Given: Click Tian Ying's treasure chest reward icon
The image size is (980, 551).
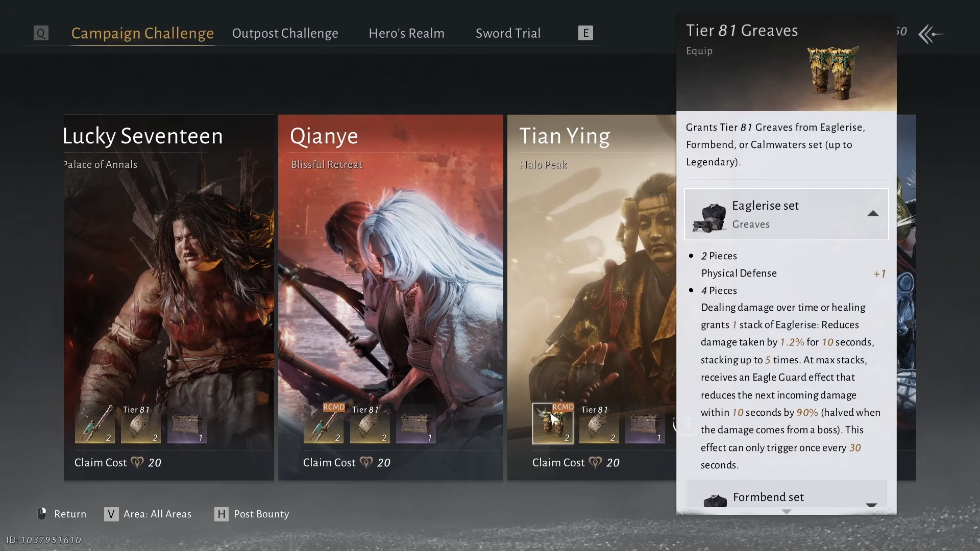Looking at the screenshot, I should pyautogui.click(x=645, y=424).
